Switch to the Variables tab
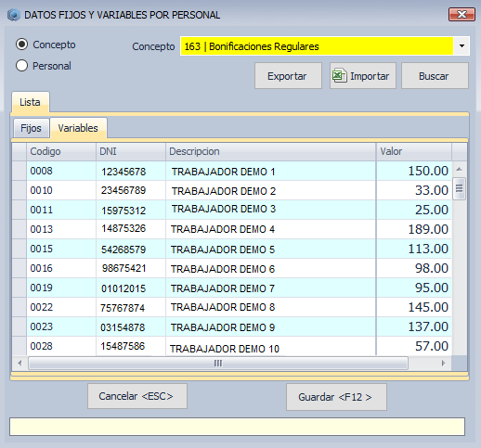The image size is (481, 448). tap(78, 128)
